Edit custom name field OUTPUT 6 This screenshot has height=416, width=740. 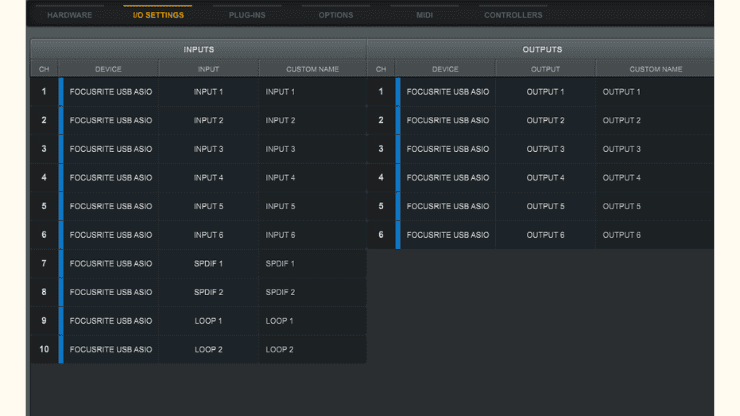[655, 235]
